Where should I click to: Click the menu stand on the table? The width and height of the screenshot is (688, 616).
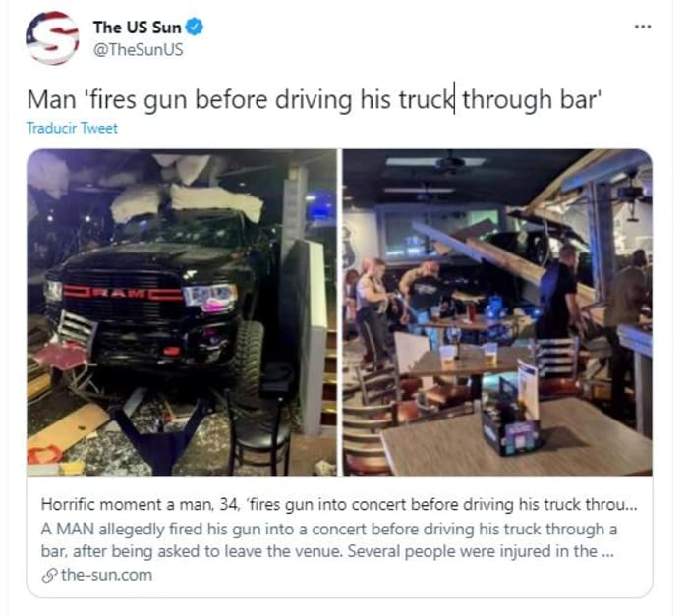511,409
